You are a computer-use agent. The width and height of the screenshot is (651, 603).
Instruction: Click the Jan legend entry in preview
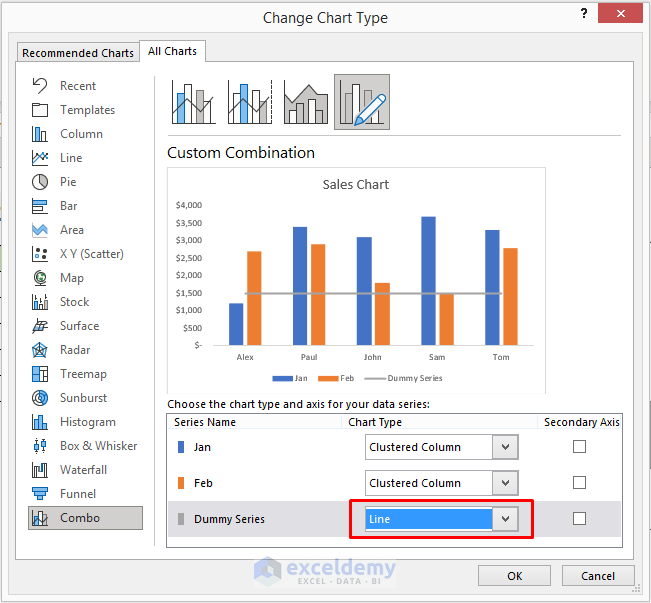pyautogui.click(x=290, y=378)
